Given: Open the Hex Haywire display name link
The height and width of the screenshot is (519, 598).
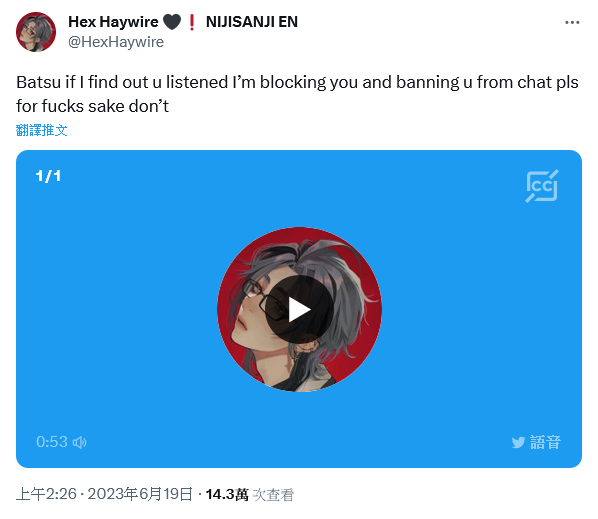Looking at the screenshot, I should coord(113,22).
